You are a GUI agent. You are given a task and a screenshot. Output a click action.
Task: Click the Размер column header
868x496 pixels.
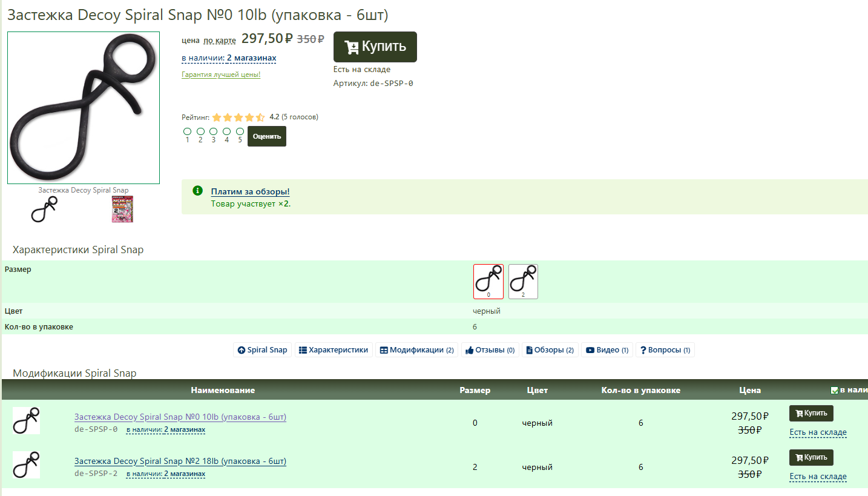click(x=475, y=390)
